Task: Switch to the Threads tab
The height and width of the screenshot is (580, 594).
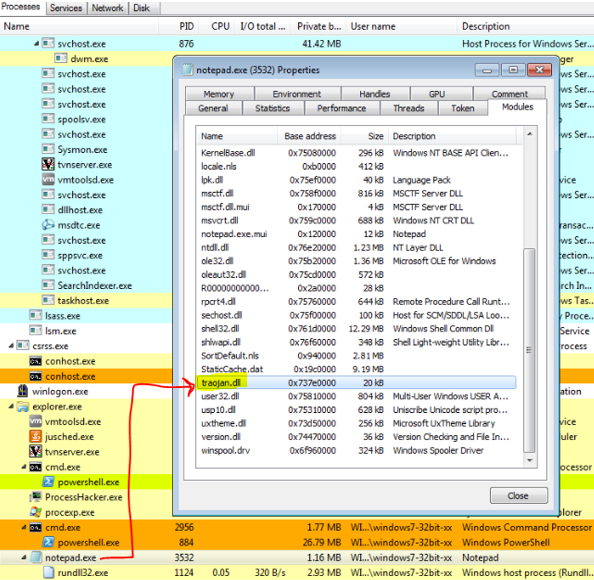Action: 408,108
